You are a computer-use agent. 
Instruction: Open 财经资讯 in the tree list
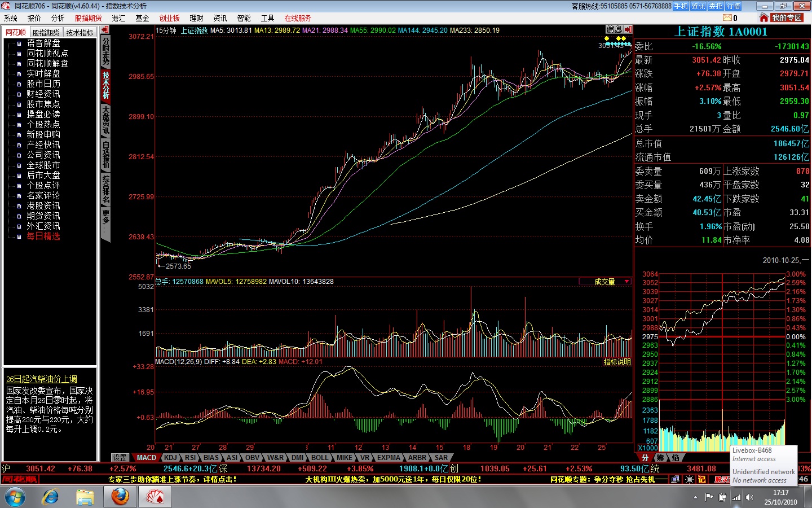pos(43,94)
